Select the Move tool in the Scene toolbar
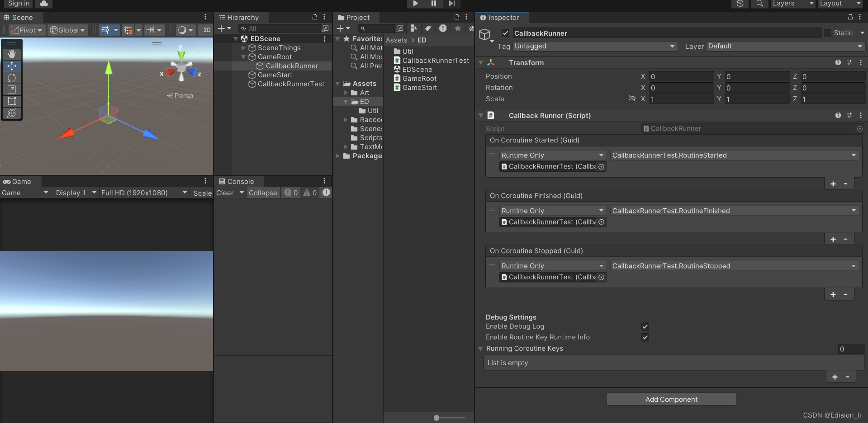 coord(12,66)
